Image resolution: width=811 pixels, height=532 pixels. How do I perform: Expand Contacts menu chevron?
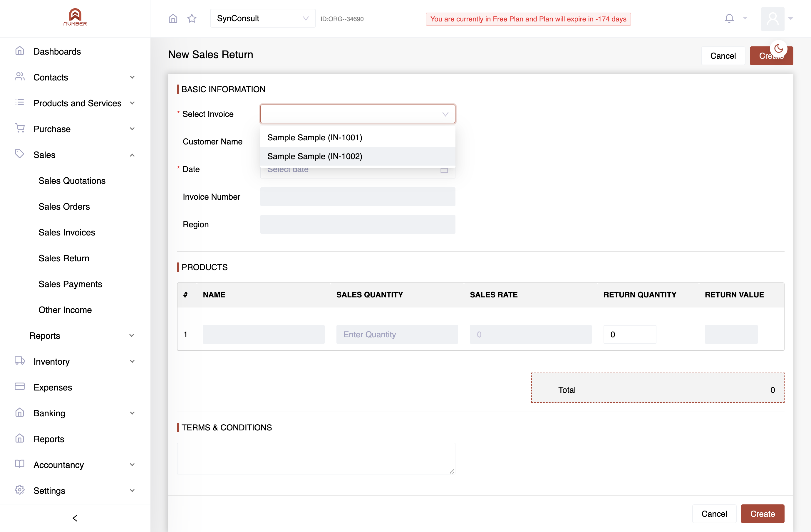pyautogui.click(x=132, y=77)
